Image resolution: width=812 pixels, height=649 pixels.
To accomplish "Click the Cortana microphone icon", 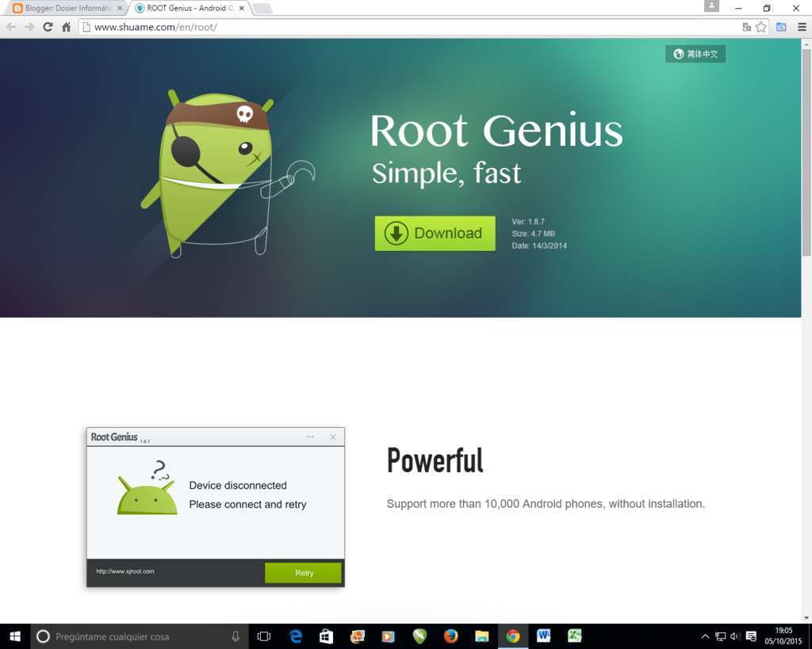I will point(236,636).
